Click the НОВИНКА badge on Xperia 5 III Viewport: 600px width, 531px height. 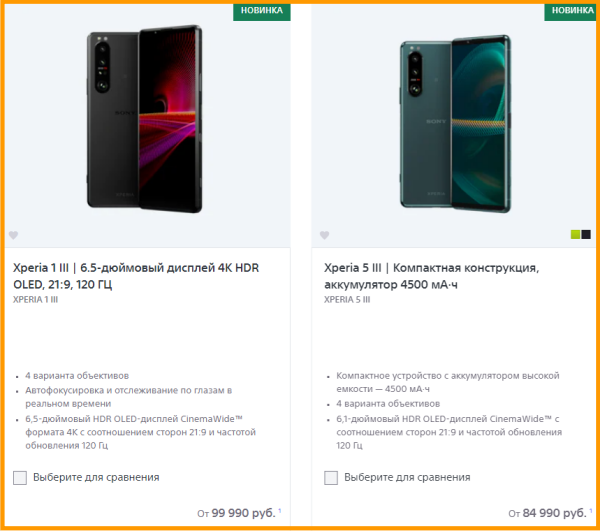571,11
